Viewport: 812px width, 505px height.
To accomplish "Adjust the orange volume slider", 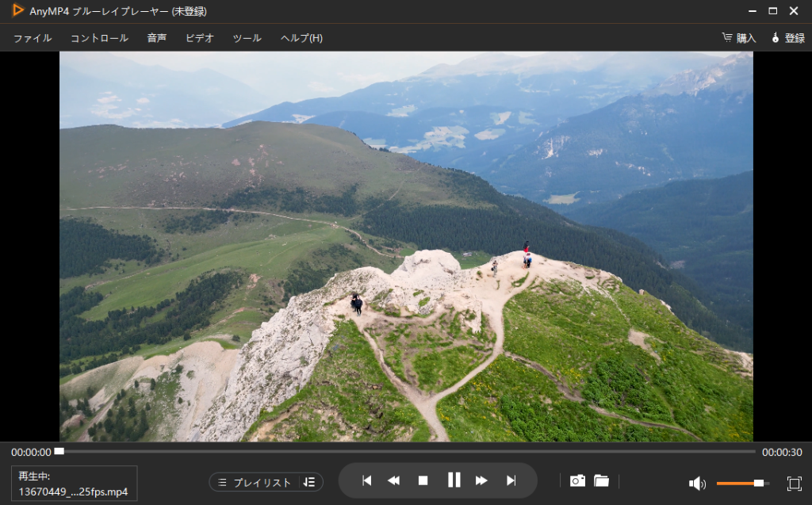I will pos(742,484).
